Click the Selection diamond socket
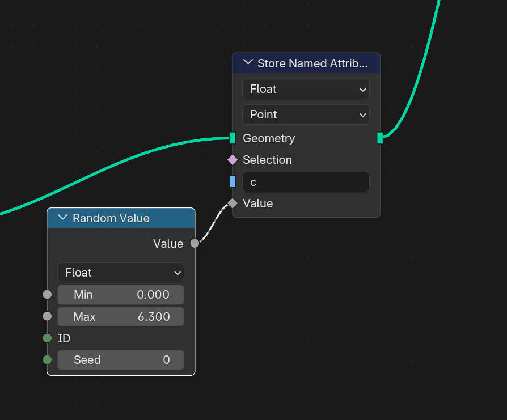 coord(233,160)
